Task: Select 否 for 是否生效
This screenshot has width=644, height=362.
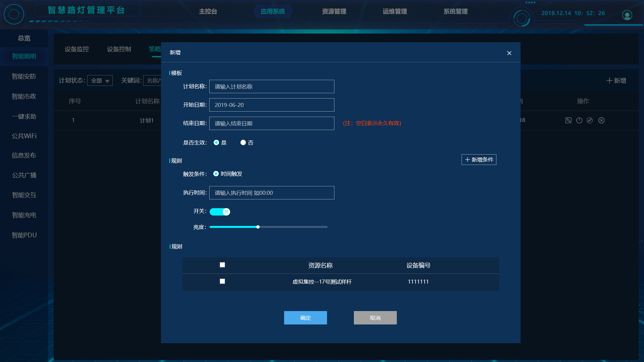Action: coord(243,143)
